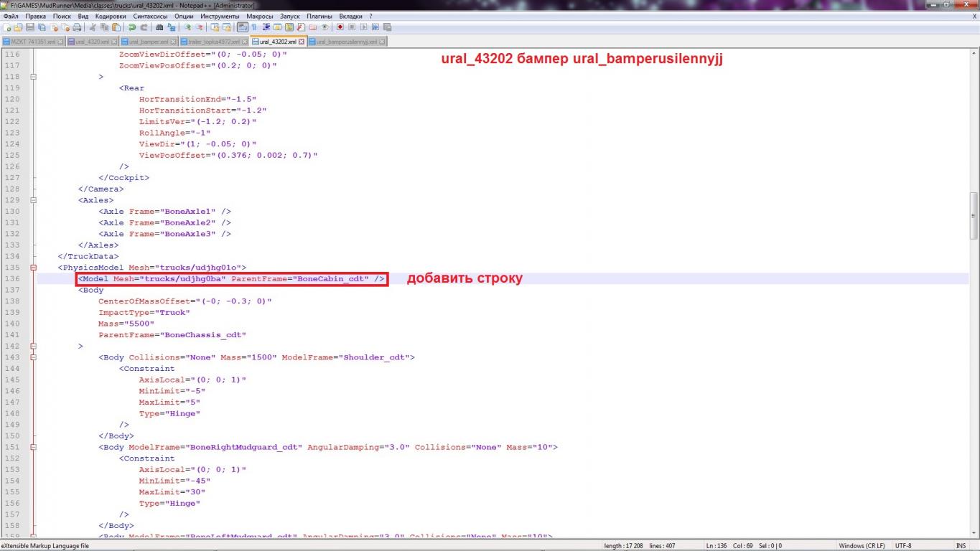Click the vertical scrollbar thumb
Screen dimensions: 980x551
point(974,215)
